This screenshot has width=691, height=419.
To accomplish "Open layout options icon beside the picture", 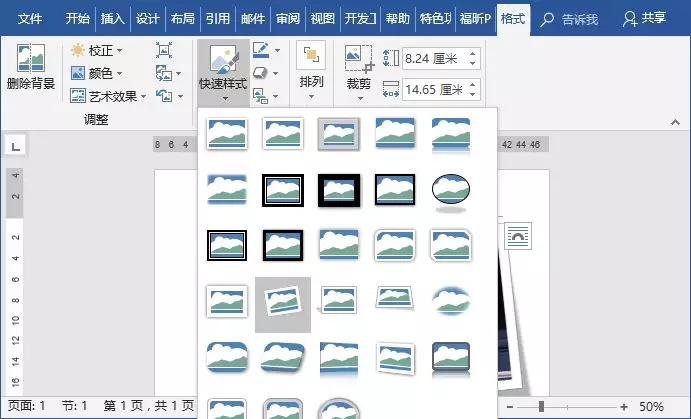I will [519, 237].
